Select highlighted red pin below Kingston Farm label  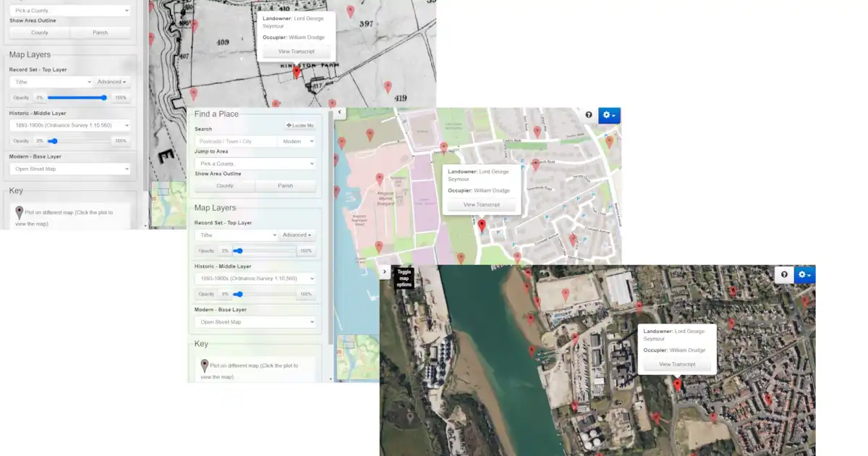pyautogui.click(x=297, y=73)
